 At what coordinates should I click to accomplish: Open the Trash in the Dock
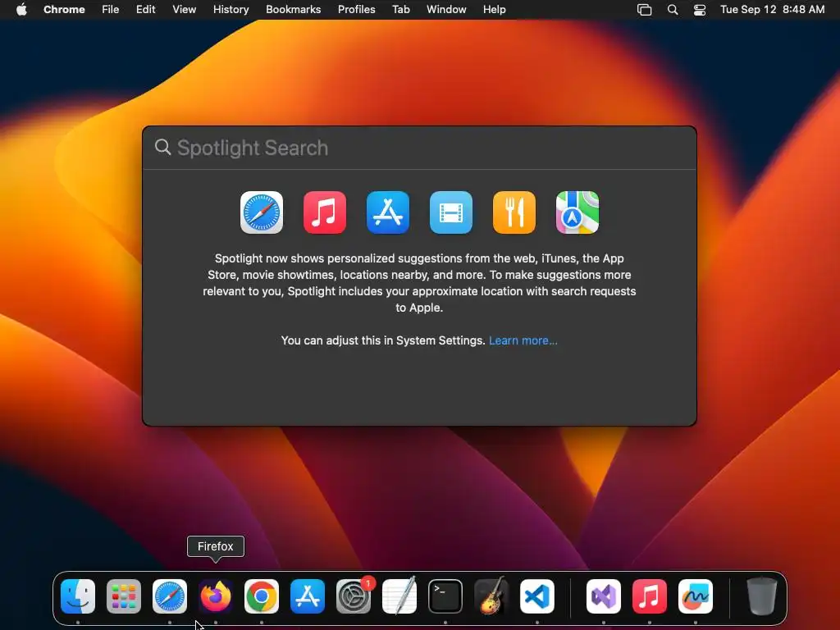coord(762,596)
